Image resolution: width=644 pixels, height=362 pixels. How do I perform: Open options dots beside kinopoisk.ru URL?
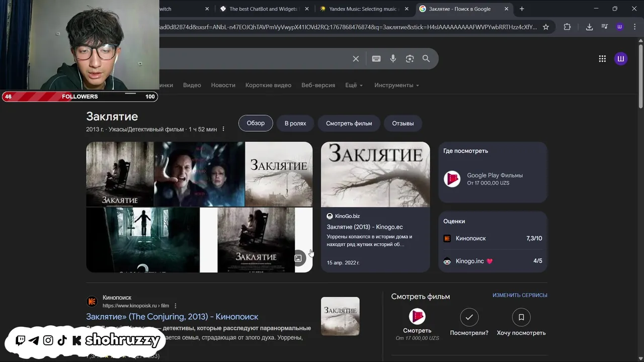click(176, 306)
